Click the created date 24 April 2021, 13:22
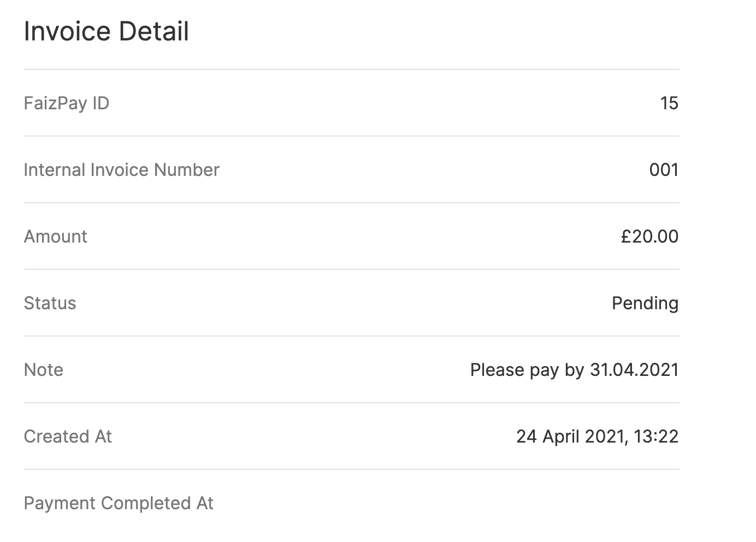756x542 pixels. (x=598, y=437)
